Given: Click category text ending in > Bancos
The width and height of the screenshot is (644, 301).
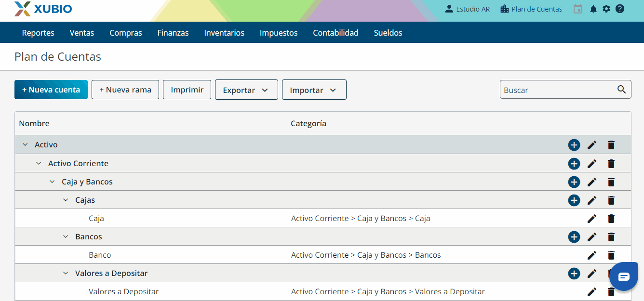Looking at the screenshot, I should click(366, 255).
